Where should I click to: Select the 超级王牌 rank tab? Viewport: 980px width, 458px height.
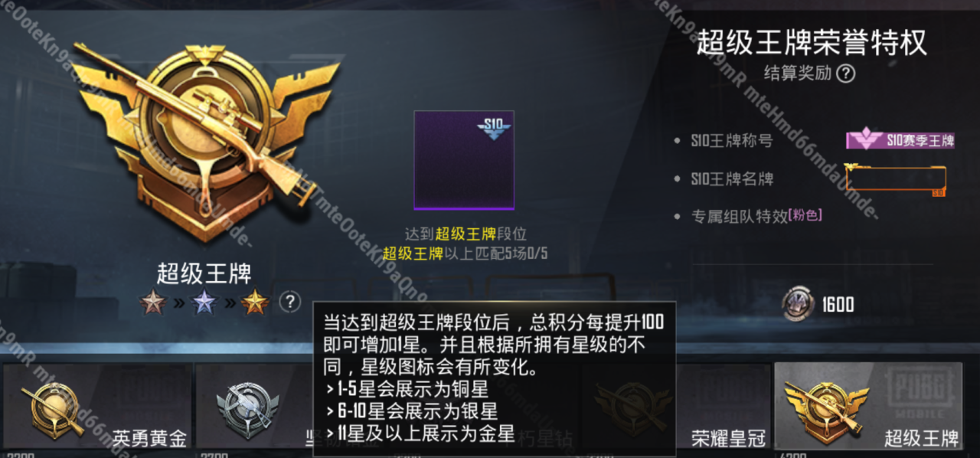[868, 407]
